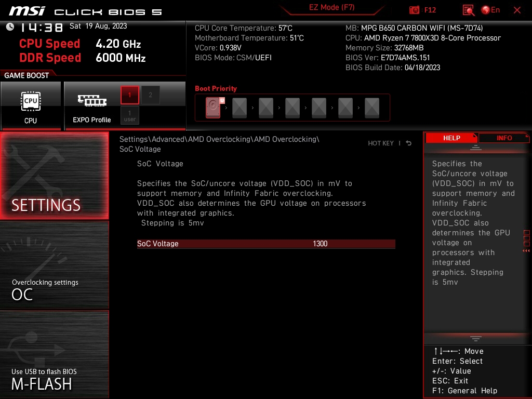Click the CPU Speed 4.20 GHz value

(x=118, y=44)
